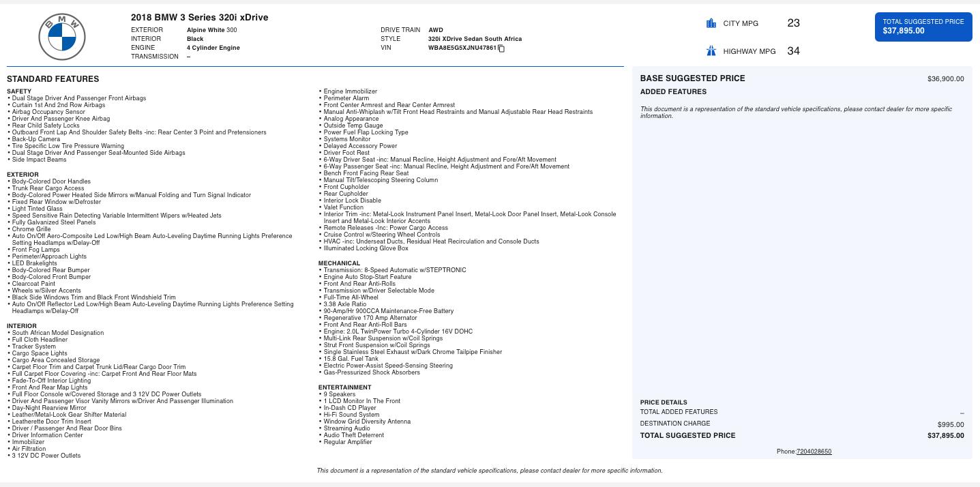This screenshot has height=487, width=980.
Task: Click the Mechanical section heading
Action: pyautogui.click(x=339, y=263)
